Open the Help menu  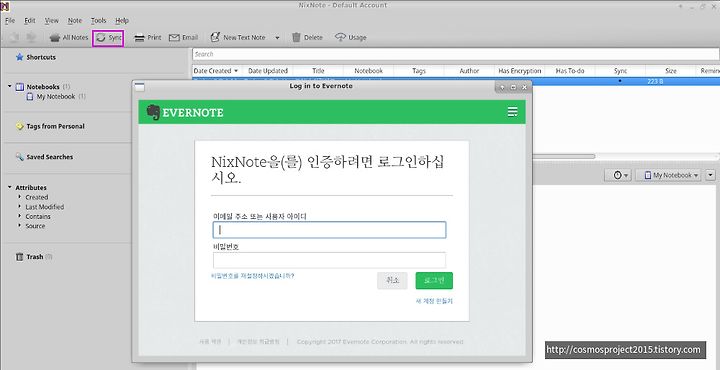(122, 21)
